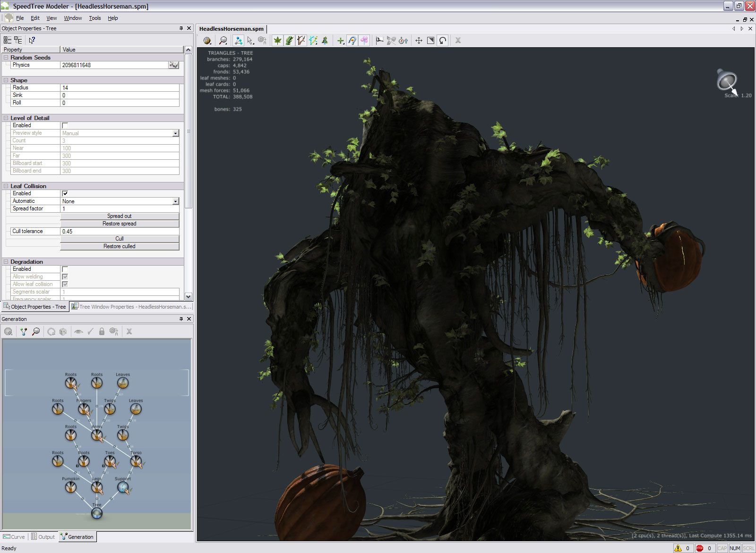Click the Restore culled button
This screenshot has width=756, height=553.
pyautogui.click(x=120, y=246)
